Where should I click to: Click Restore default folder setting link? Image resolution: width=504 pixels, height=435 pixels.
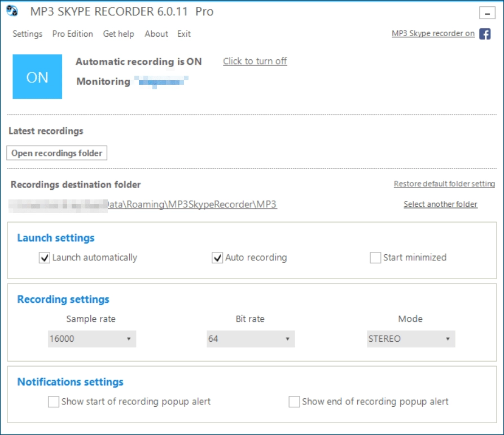tap(444, 184)
